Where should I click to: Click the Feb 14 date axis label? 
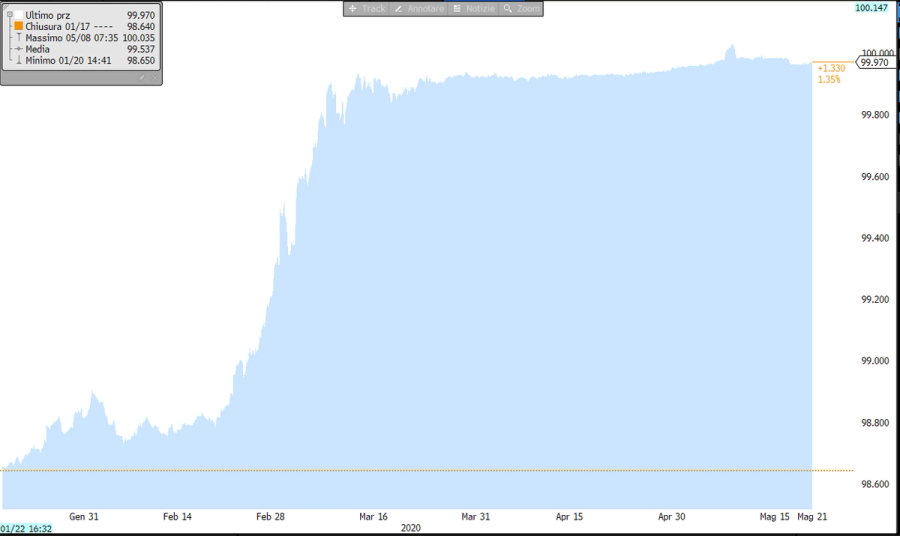(x=177, y=516)
